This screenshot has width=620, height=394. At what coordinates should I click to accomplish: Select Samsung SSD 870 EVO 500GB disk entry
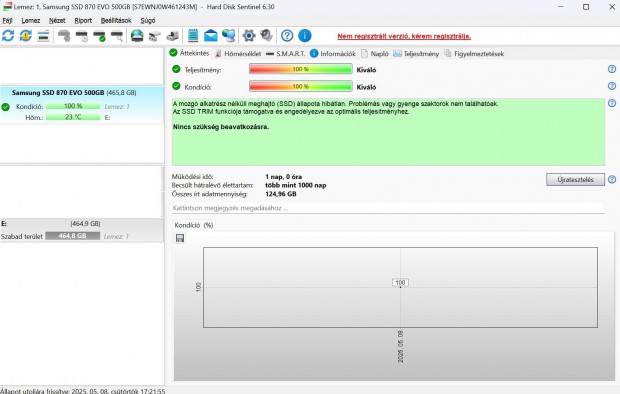(x=82, y=105)
